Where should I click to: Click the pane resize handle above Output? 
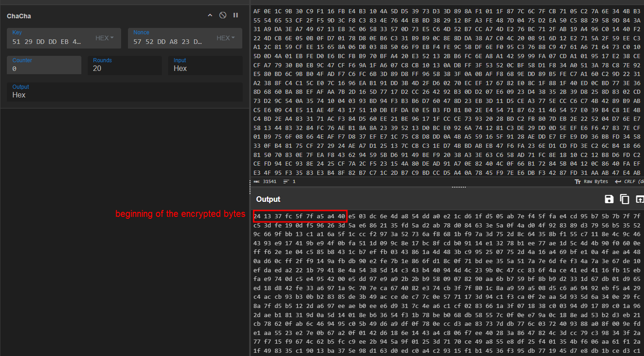tap(458, 187)
